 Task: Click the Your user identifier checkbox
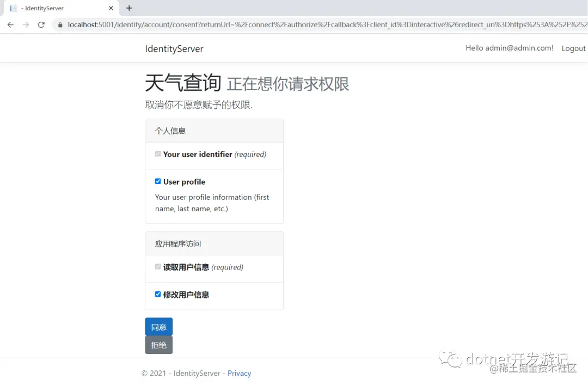[x=158, y=154]
